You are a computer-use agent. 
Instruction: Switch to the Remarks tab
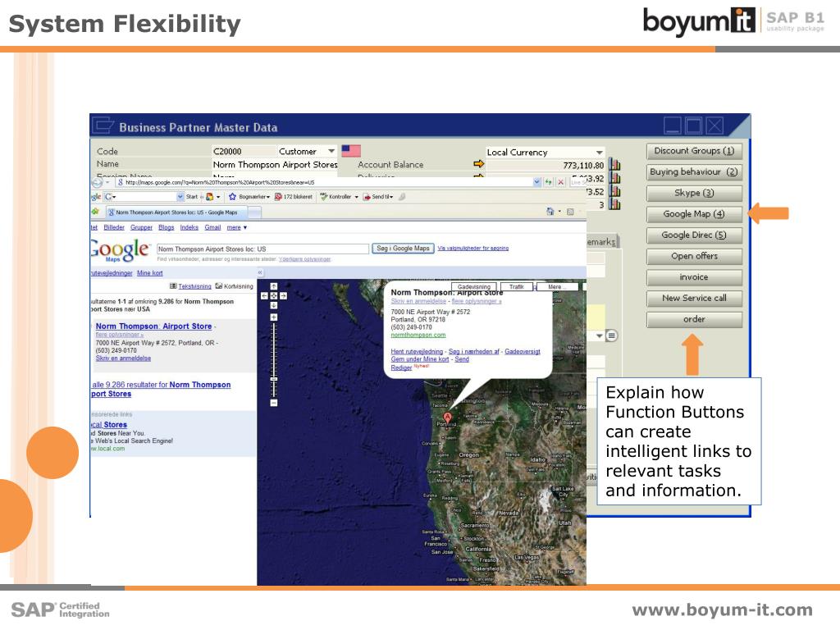(x=602, y=242)
